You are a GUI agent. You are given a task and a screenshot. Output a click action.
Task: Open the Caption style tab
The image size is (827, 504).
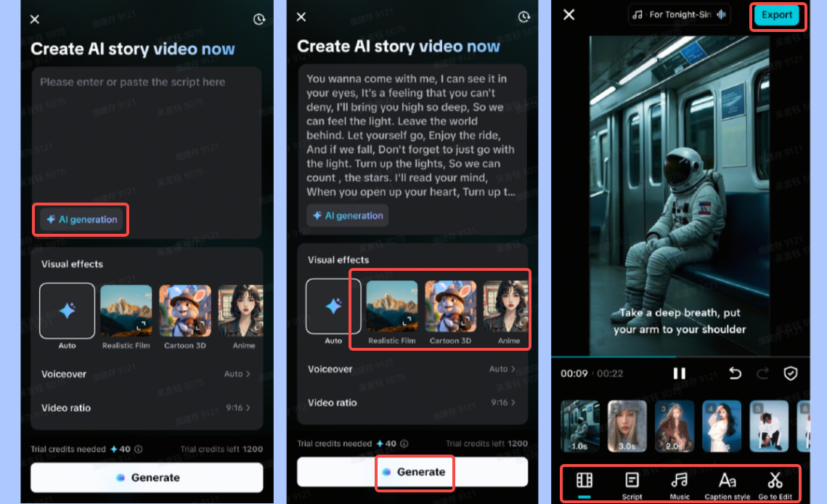point(728,486)
